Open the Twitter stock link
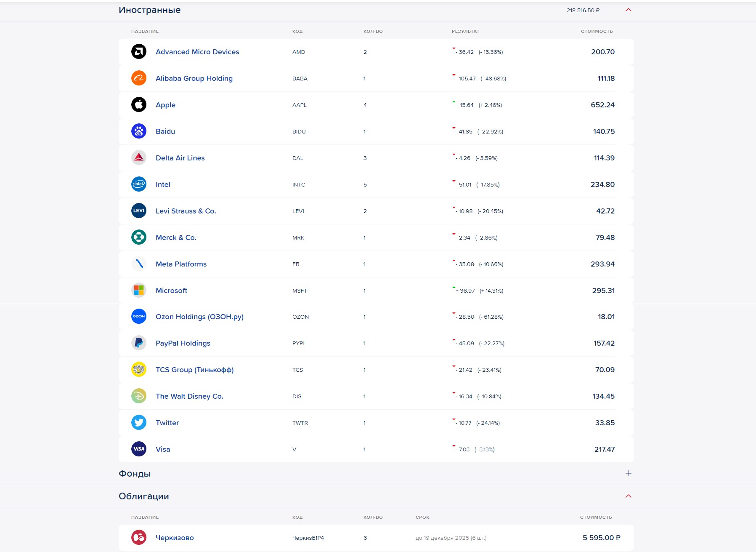The image size is (756, 552). click(x=167, y=423)
